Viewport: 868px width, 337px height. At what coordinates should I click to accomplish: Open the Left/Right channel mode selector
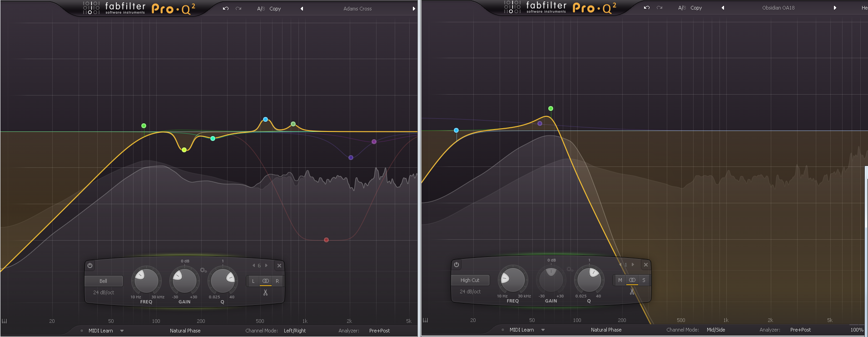click(x=295, y=331)
